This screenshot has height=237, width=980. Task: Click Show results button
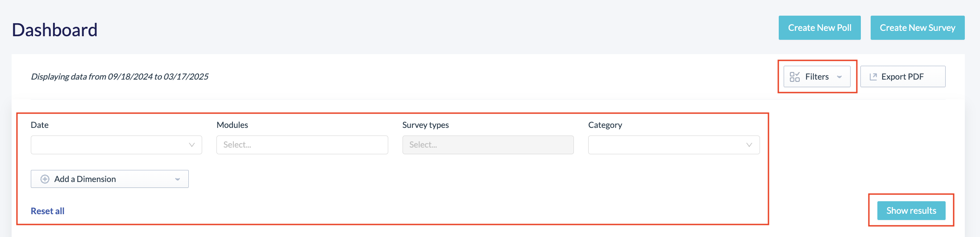[x=911, y=211]
